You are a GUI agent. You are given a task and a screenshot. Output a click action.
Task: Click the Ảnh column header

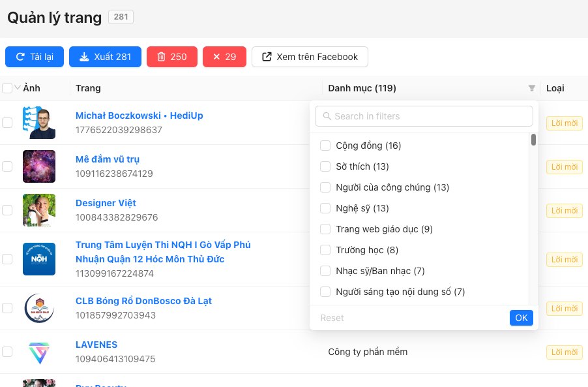point(31,88)
